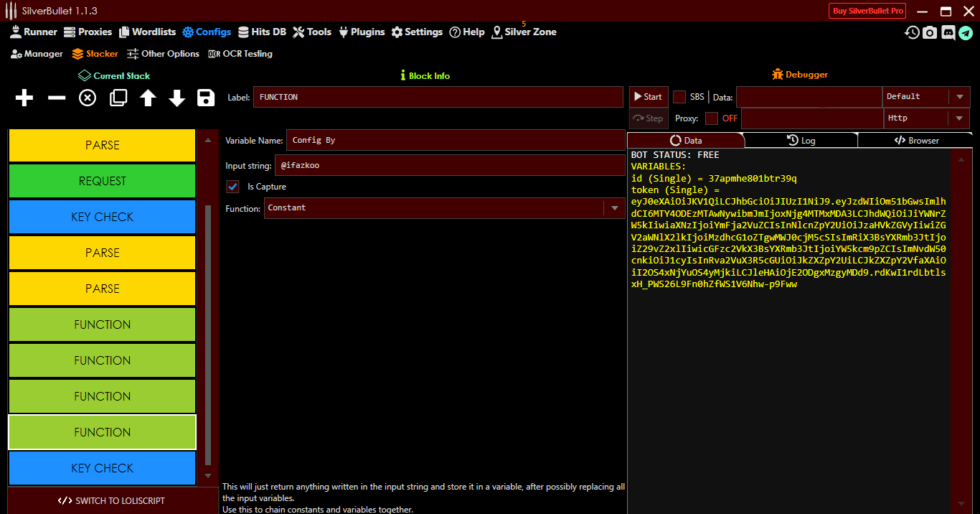Add a new block to the stack
Viewport: 980px width, 514px height.
pos(24,98)
